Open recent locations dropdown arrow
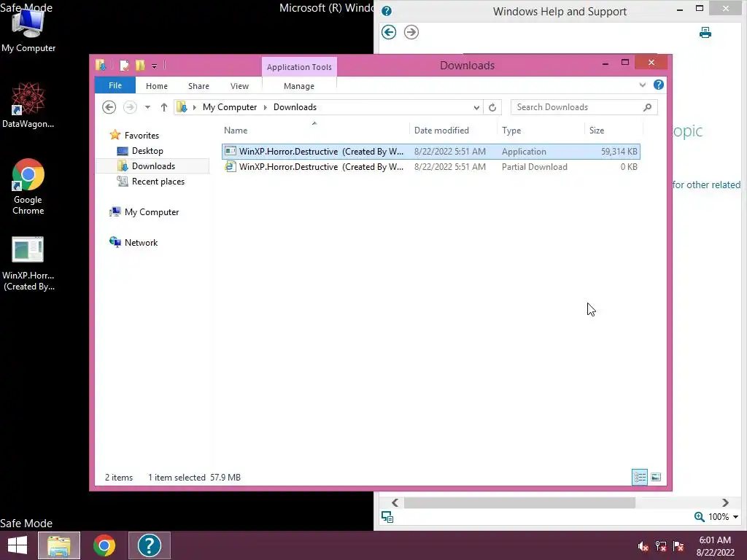 147,107
